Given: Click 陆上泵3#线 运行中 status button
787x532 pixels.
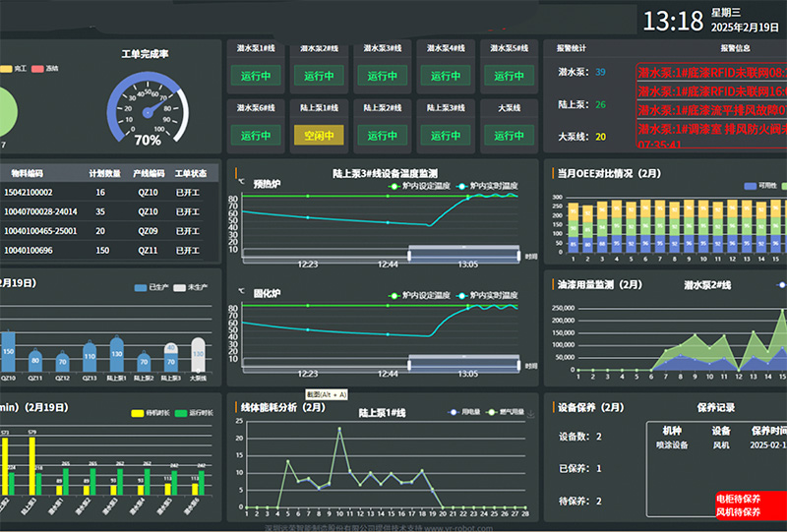Looking at the screenshot, I should point(446,136).
